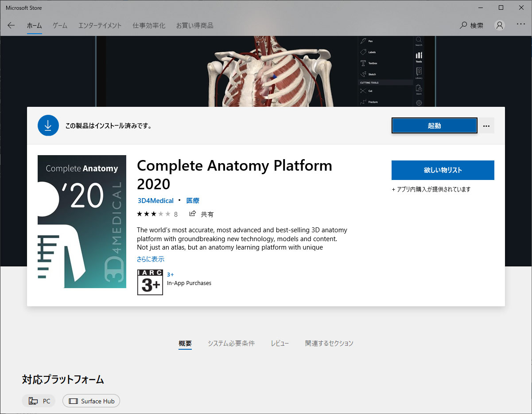Jump to システム必要条件 section
Viewport: 532px width, 414px height.
point(231,343)
